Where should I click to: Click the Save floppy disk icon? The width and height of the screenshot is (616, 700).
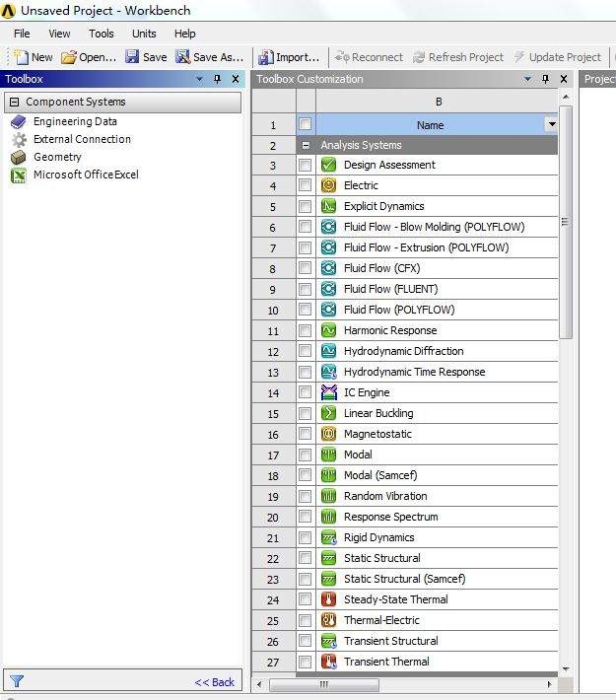point(132,57)
